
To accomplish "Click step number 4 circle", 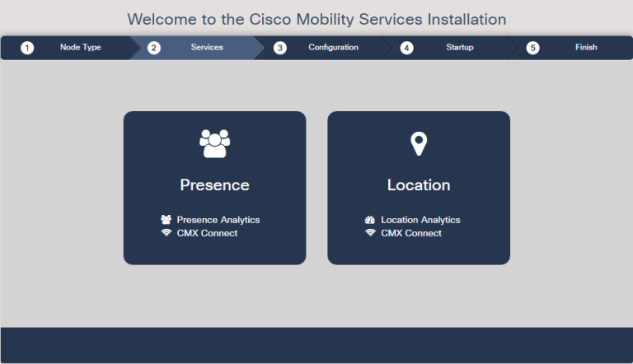I will 406,48.
